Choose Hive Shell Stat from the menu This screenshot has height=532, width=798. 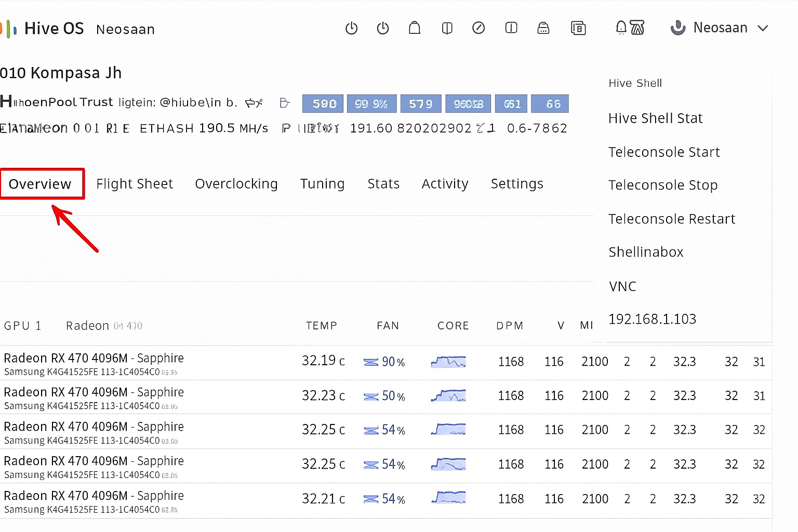(x=656, y=118)
